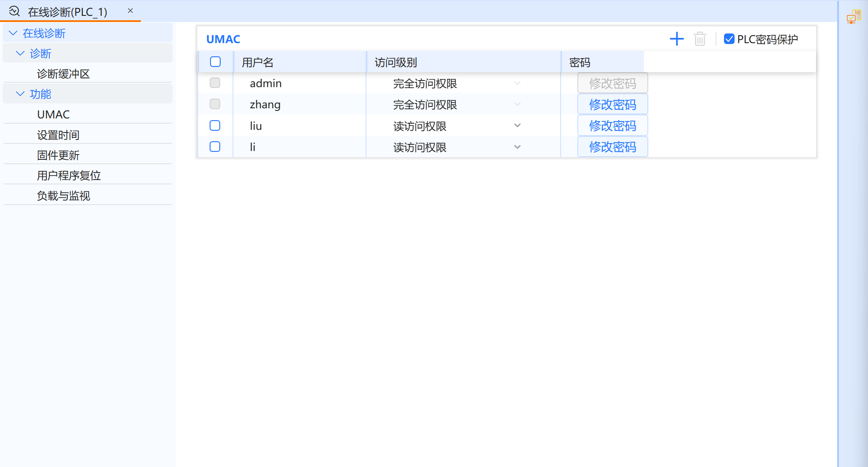Viewport: 868px width, 467px height.
Task: Click the device icon in right sidebar
Action: [x=853, y=17]
